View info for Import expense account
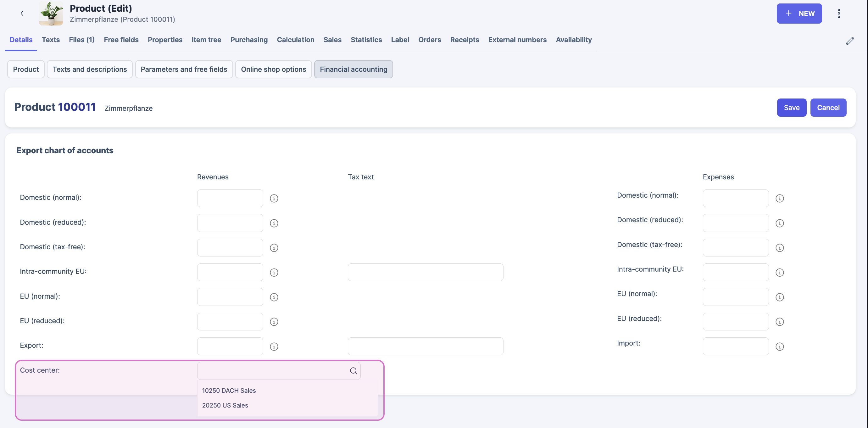The height and width of the screenshot is (428, 868). pyautogui.click(x=780, y=346)
